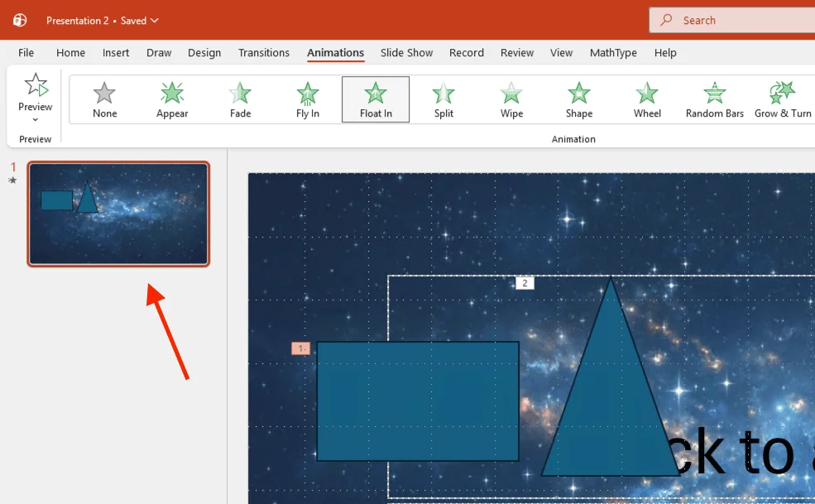Select the Shape animation effect
Screen dimensions: 815x504
point(579,100)
